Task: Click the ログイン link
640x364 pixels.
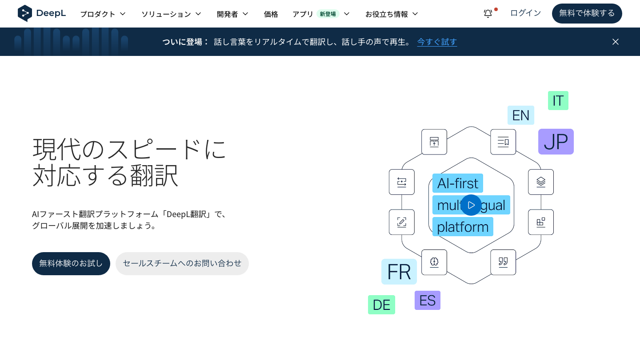Action: point(526,13)
